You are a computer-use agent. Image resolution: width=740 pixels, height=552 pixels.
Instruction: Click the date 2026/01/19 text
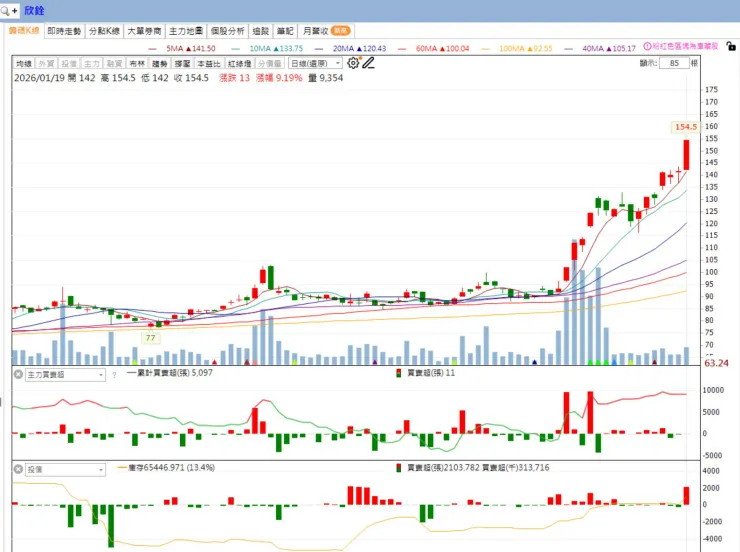pos(39,78)
